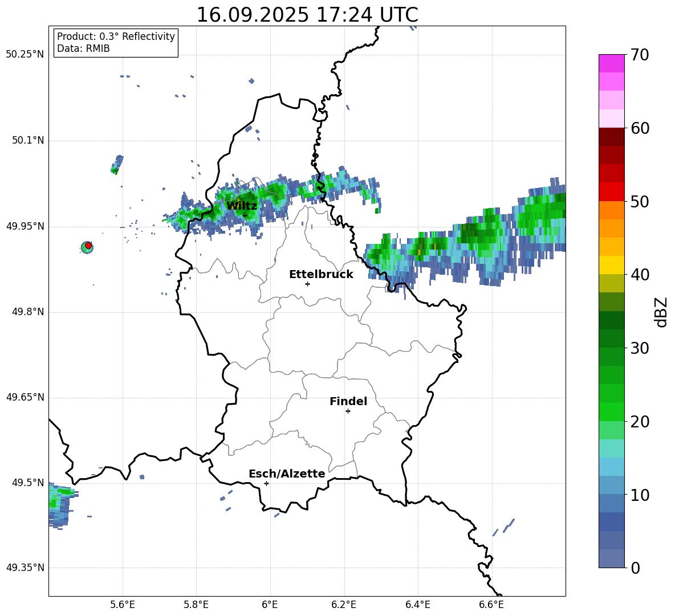Click the 60 tick on the colorbar
675x616 pixels.
tap(640, 128)
